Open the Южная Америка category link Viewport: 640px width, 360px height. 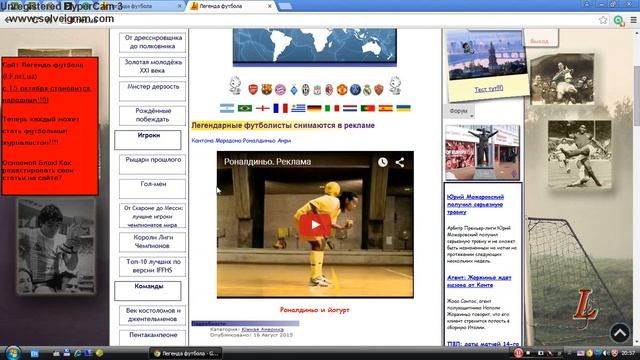(x=262, y=329)
